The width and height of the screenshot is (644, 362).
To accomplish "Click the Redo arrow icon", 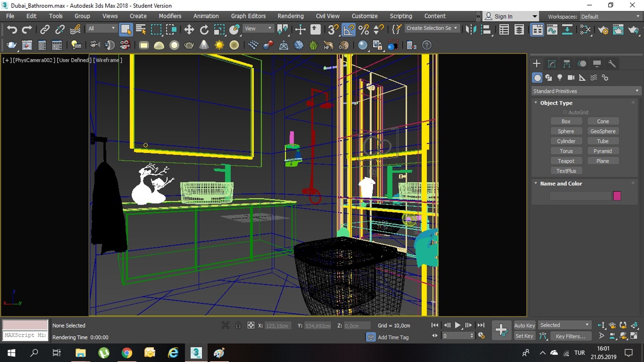I will coord(26,30).
